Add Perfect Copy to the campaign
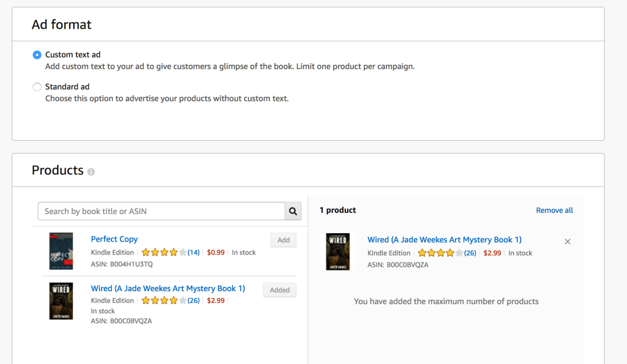 (283, 240)
